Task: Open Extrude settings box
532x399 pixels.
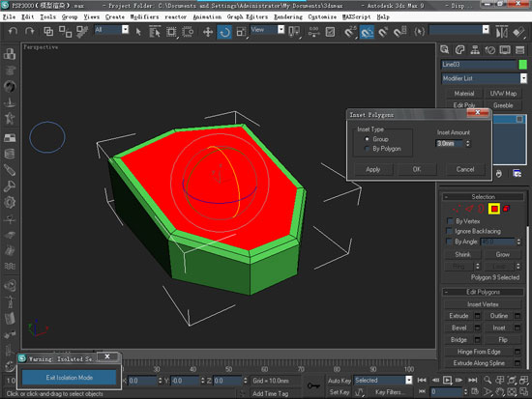Action: coord(478,316)
